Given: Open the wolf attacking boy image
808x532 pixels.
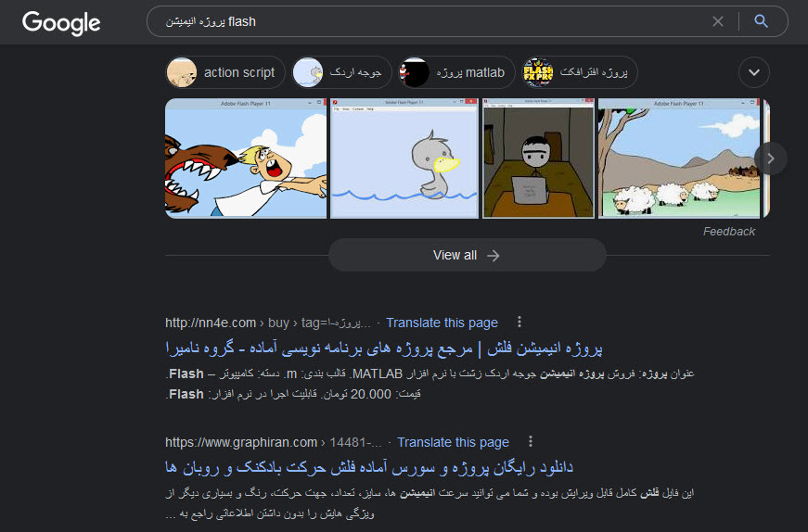Looking at the screenshot, I should [x=246, y=158].
